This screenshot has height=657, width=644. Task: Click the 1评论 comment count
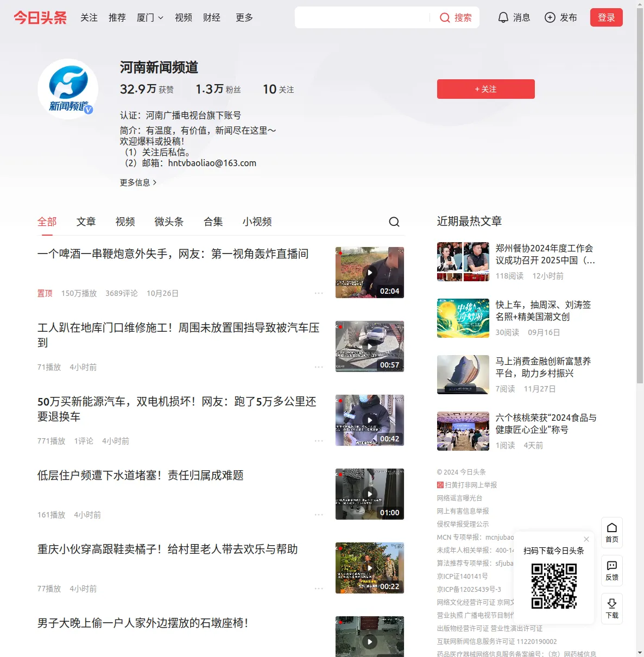pyautogui.click(x=84, y=441)
